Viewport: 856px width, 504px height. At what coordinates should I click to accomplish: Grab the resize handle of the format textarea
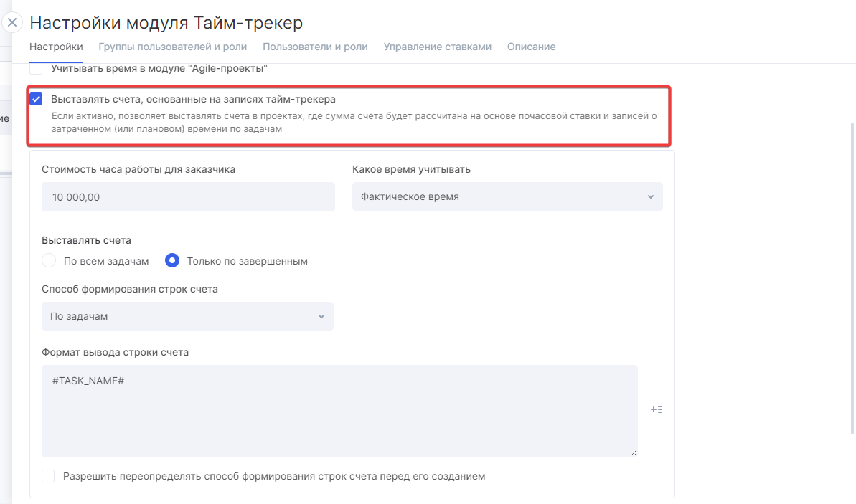pyautogui.click(x=633, y=452)
